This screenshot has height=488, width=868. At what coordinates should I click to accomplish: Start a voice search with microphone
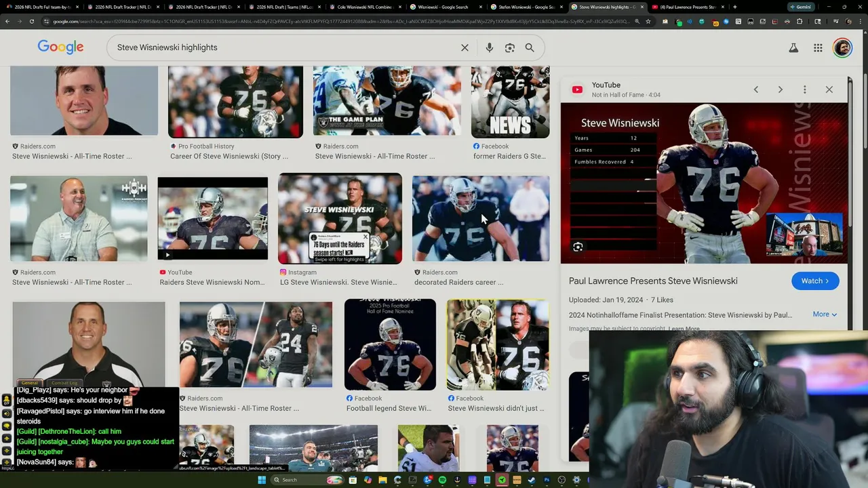pos(489,47)
